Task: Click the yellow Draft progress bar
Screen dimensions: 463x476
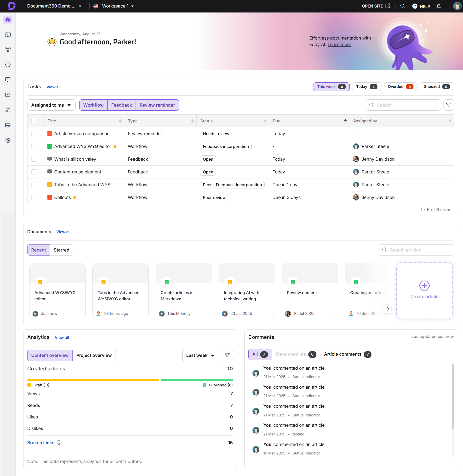Action: point(93,380)
